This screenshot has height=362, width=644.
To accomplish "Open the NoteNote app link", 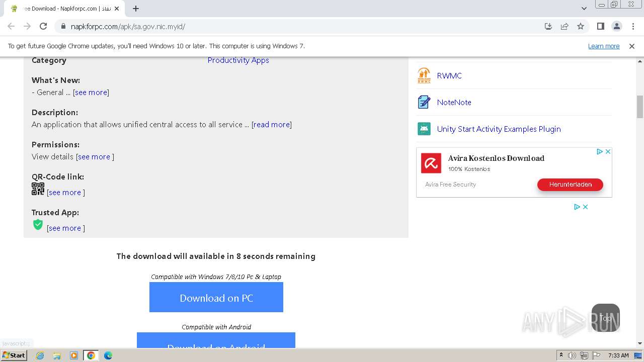I will (454, 103).
